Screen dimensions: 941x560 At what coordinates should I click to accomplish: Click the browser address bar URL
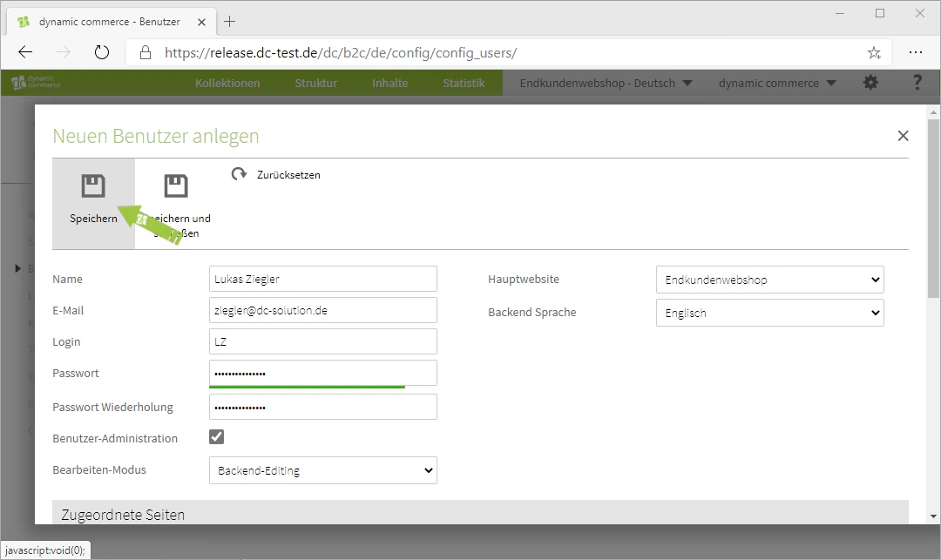point(341,53)
